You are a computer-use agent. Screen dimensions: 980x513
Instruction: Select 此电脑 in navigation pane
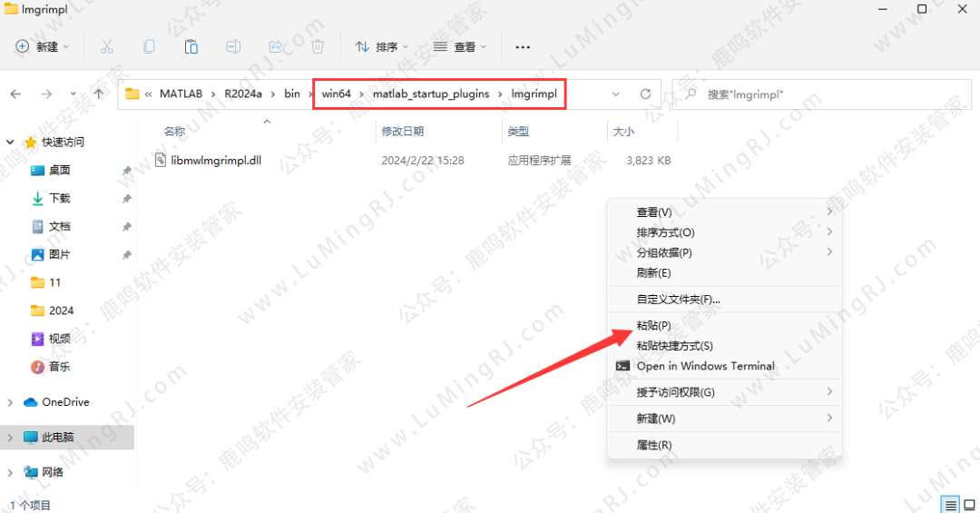(x=57, y=438)
